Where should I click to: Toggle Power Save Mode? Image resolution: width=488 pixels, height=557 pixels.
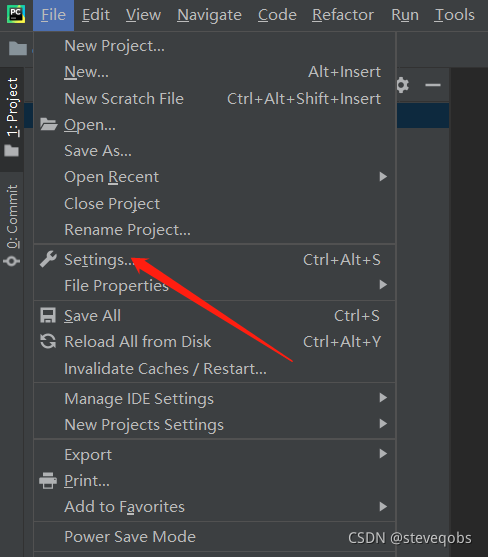click(x=215, y=537)
